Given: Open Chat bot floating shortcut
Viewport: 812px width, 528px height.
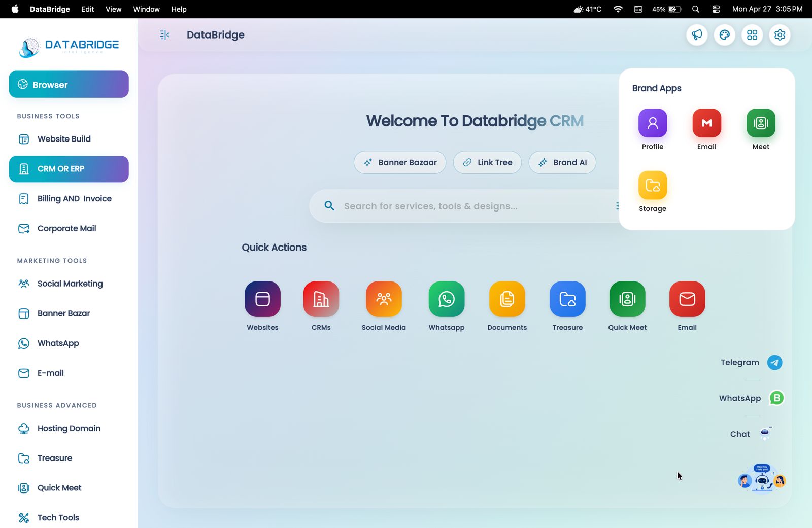Looking at the screenshot, I should pyautogui.click(x=765, y=434).
